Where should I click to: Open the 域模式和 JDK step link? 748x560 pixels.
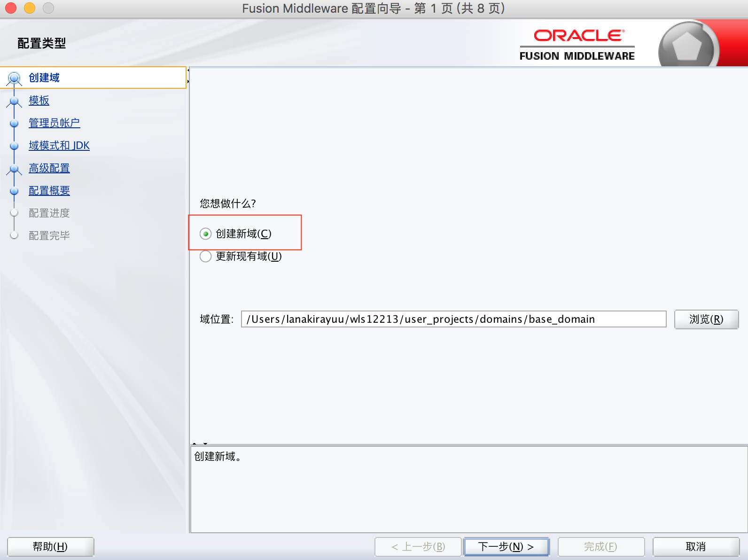pos(59,146)
